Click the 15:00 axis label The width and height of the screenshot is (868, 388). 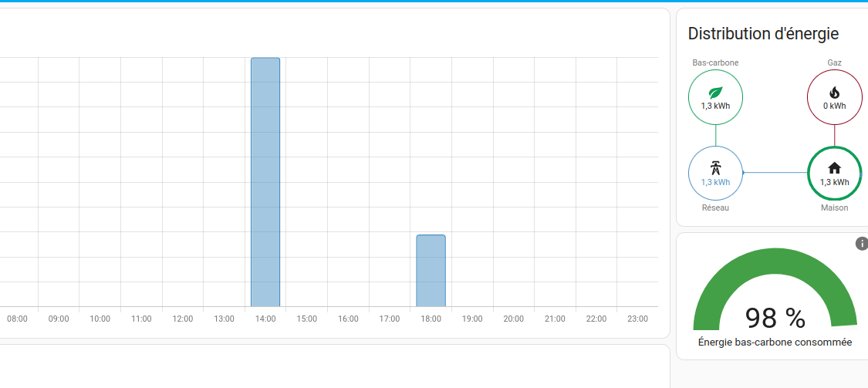pos(306,319)
